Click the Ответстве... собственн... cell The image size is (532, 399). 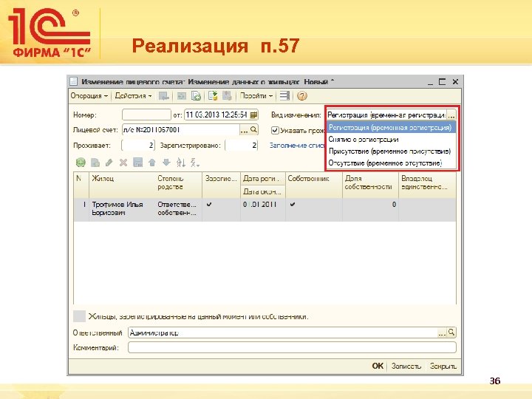[x=179, y=209]
